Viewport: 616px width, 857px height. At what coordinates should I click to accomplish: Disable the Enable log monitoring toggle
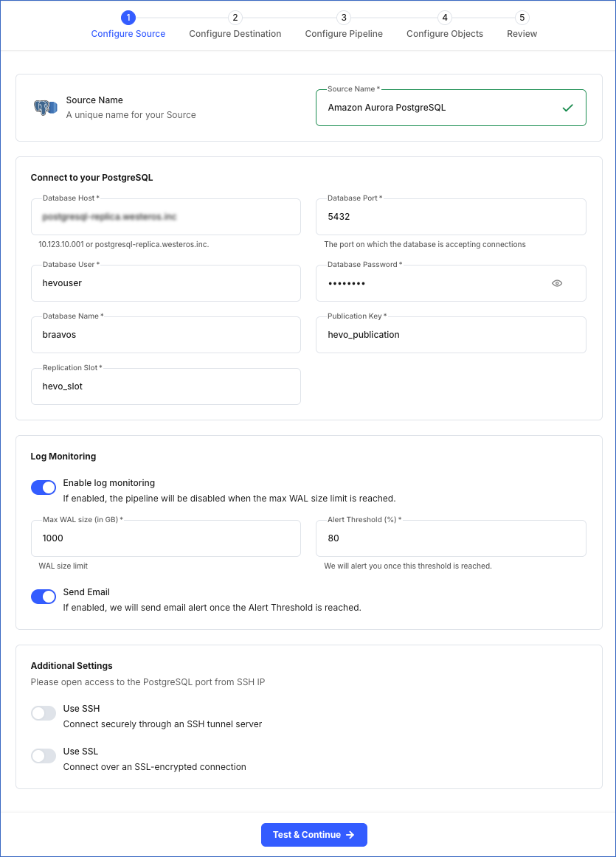click(44, 488)
